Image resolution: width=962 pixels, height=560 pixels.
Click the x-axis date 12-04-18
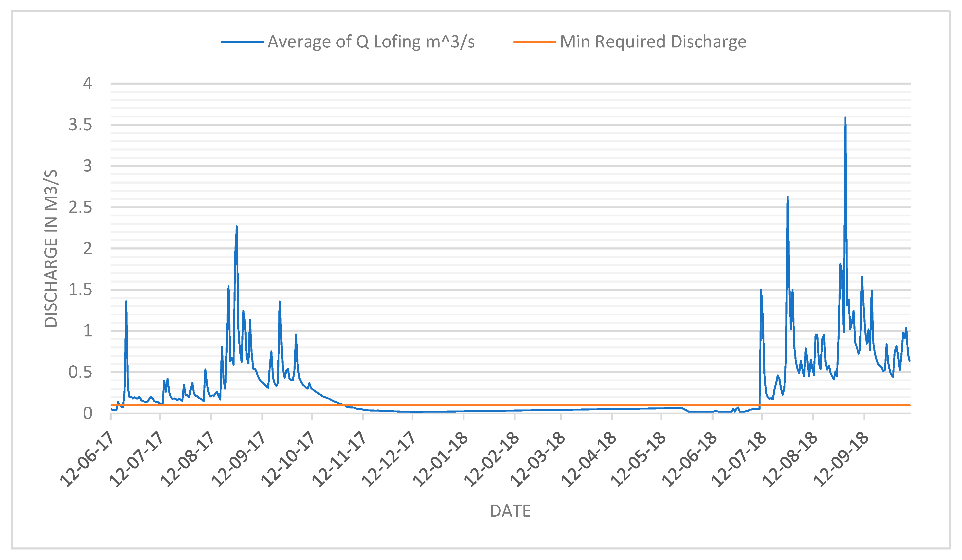pos(588,459)
